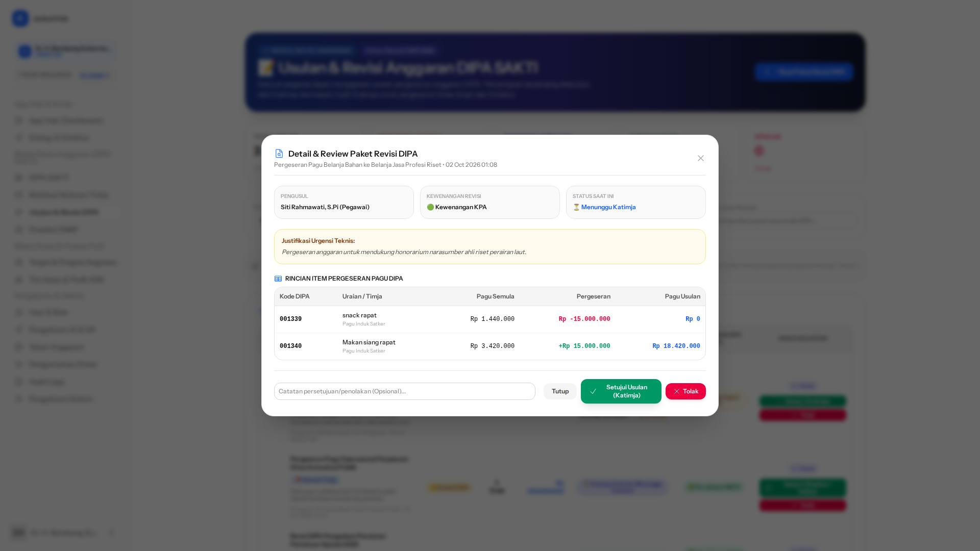Click the Rp 0 pagu usulan value
The image size is (980, 551).
coord(693,319)
